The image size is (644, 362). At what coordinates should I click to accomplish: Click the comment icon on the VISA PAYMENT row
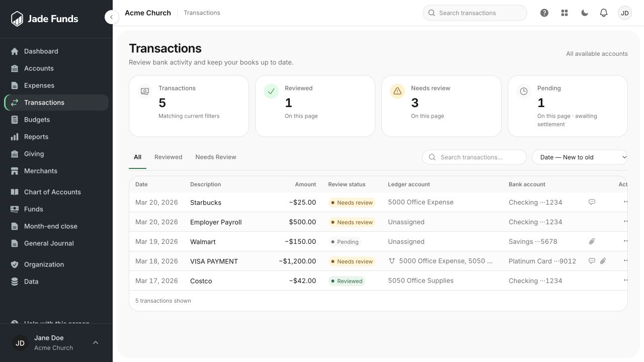pos(592,261)
